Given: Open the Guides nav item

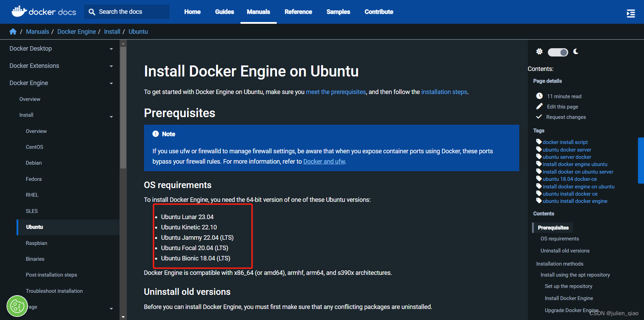Looking at the screenshot, I should coord(224,12).
